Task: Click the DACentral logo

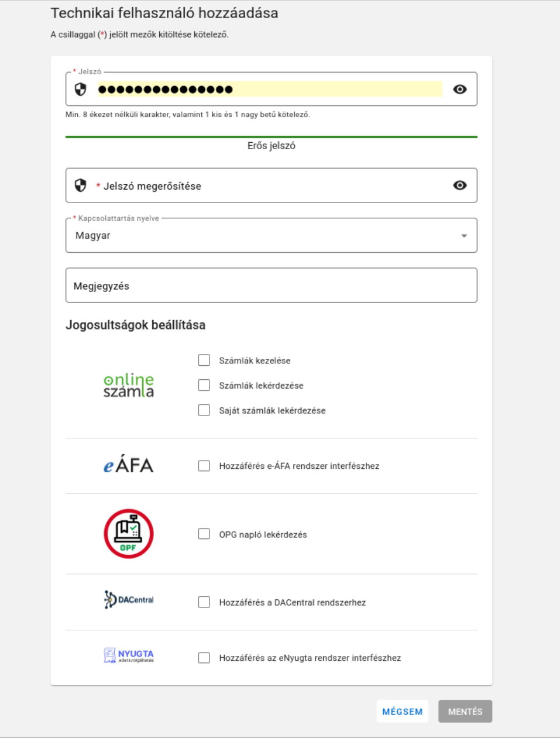Action: click(129, 600)
